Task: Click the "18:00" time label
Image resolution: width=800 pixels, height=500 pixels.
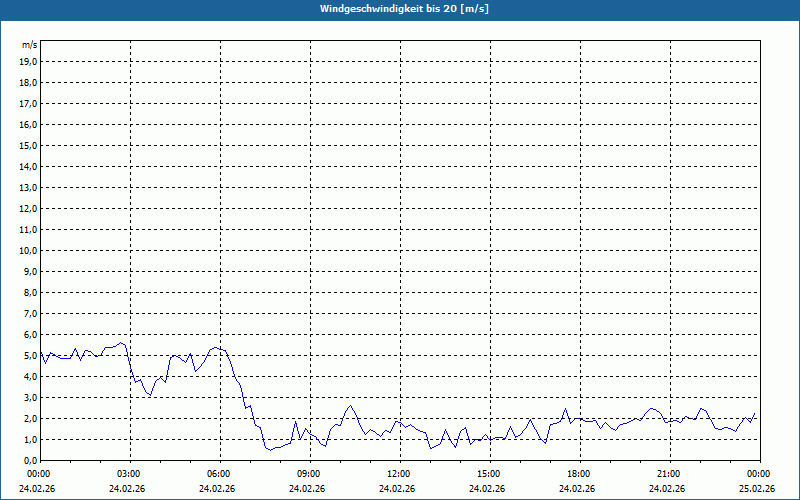Action: 579,474
